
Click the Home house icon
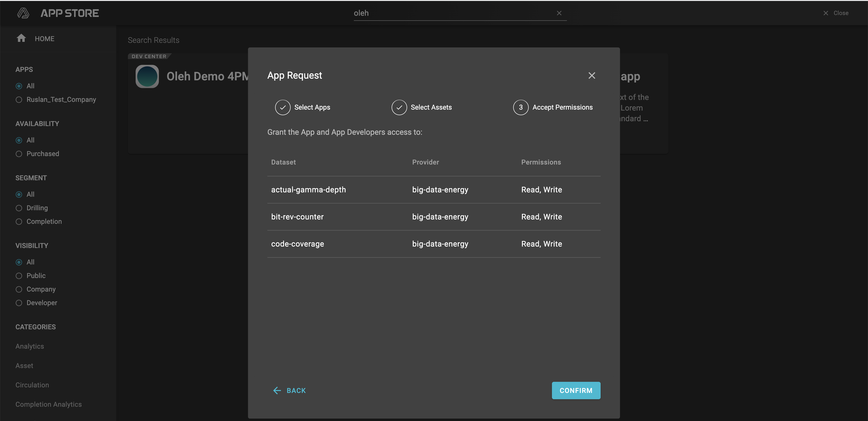click(x=21, y=38)
